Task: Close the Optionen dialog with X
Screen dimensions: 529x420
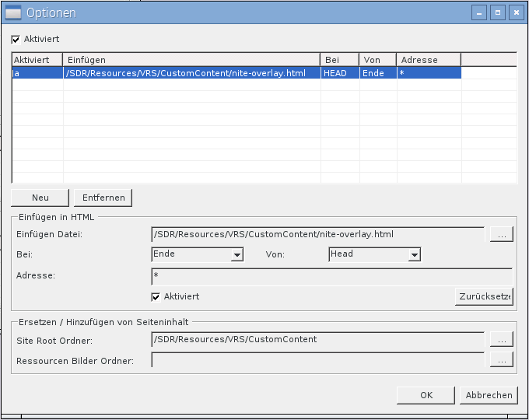Action: tap(515, 12)
